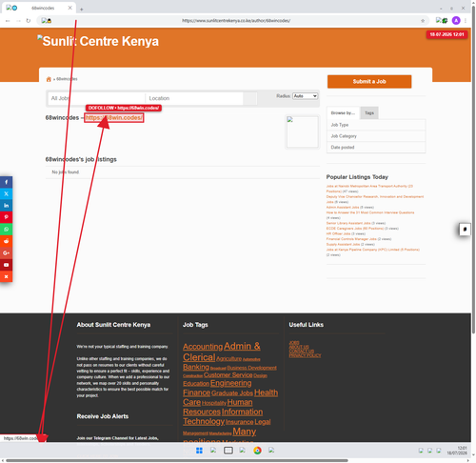Click the Insurance job tag

pyautogui.click(x=239, y=422)
